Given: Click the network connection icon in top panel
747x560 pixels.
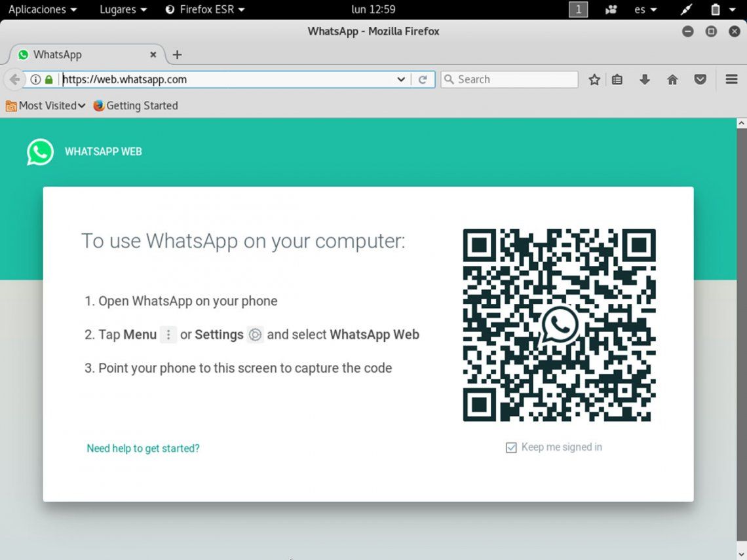Looking at the screenshot, I should pos(686,10).
